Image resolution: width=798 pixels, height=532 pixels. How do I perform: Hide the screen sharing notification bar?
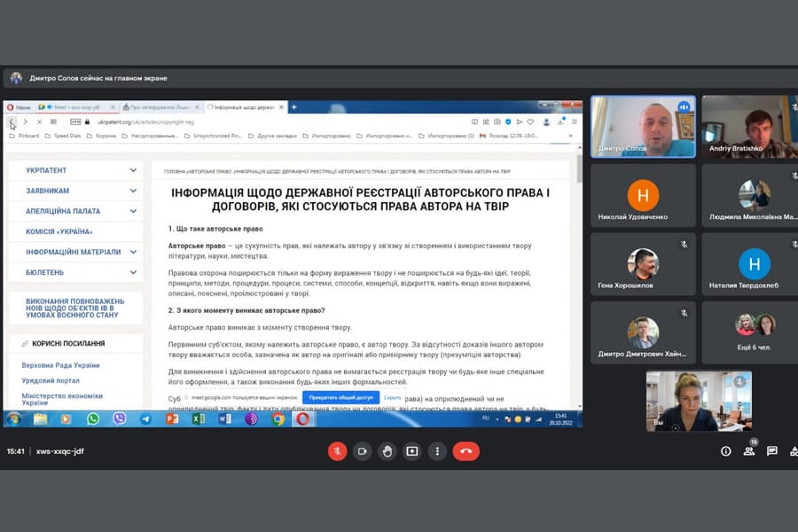pyautogui.click(x=392, y=397)
